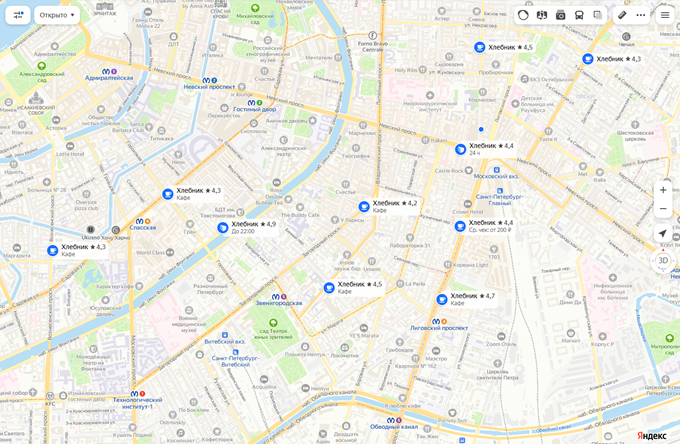Locate me with the arrow button
The image size is (680, 444).
coord(663,234)
